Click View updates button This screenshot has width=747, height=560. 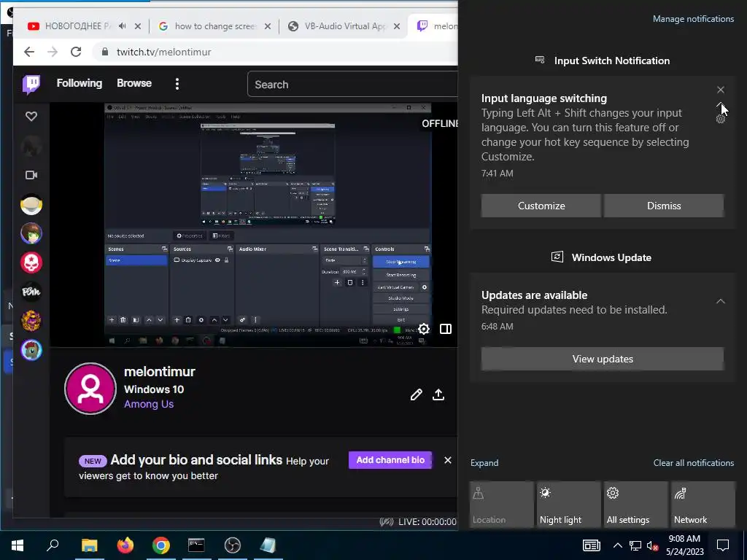coord(603,359)
